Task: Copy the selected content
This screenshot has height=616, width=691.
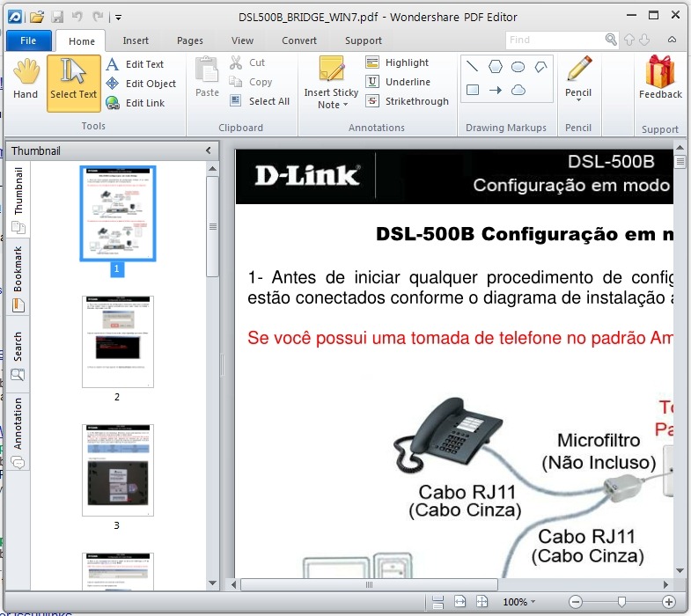Action: [251, 82]
